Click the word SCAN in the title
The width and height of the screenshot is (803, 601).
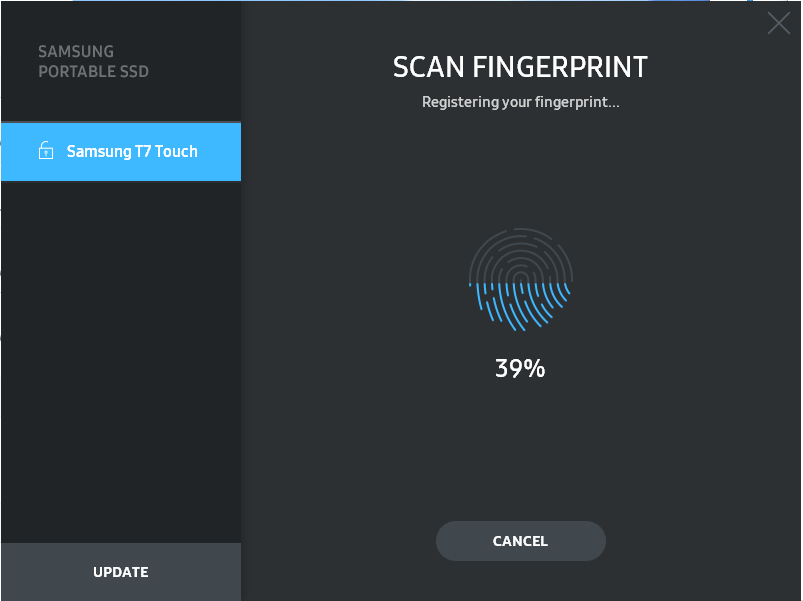point(430,67)
